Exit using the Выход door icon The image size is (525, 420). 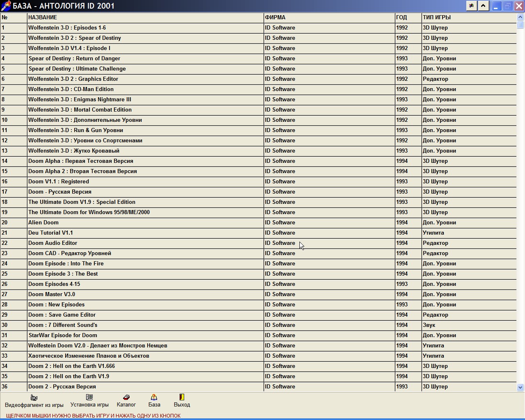pos(182,401)
